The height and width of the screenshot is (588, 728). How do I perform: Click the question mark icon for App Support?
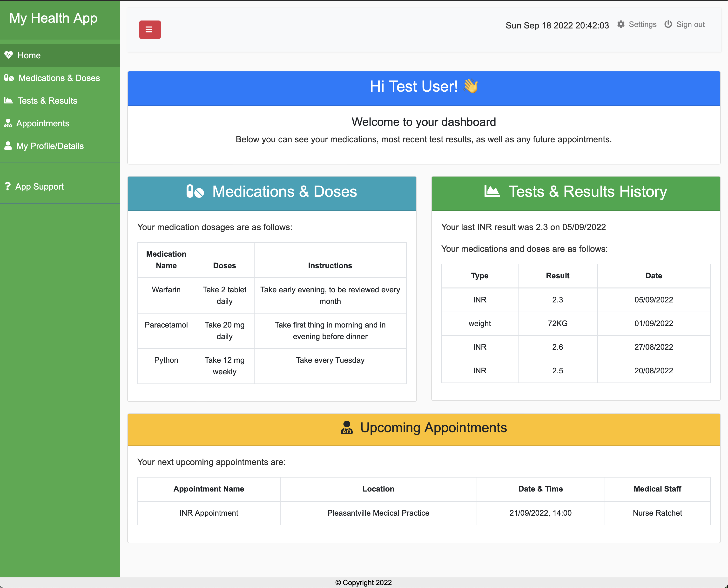point(7,186)
